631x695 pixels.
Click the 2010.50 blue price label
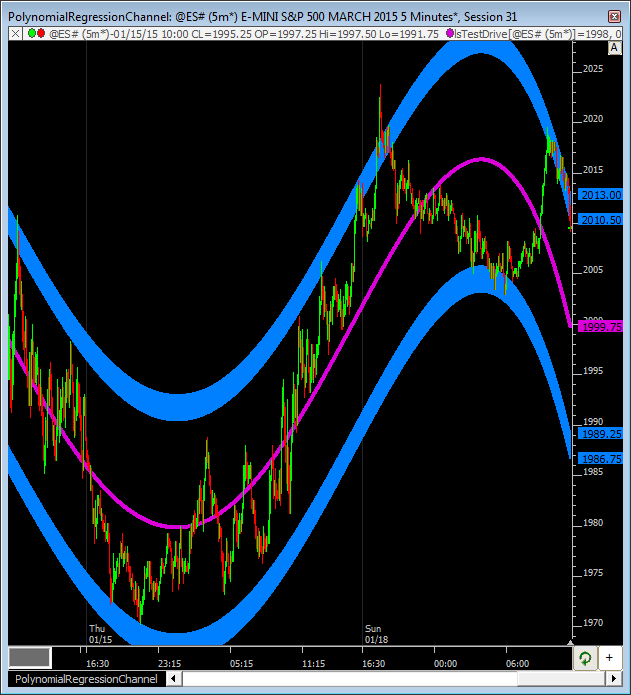[600, 220]
